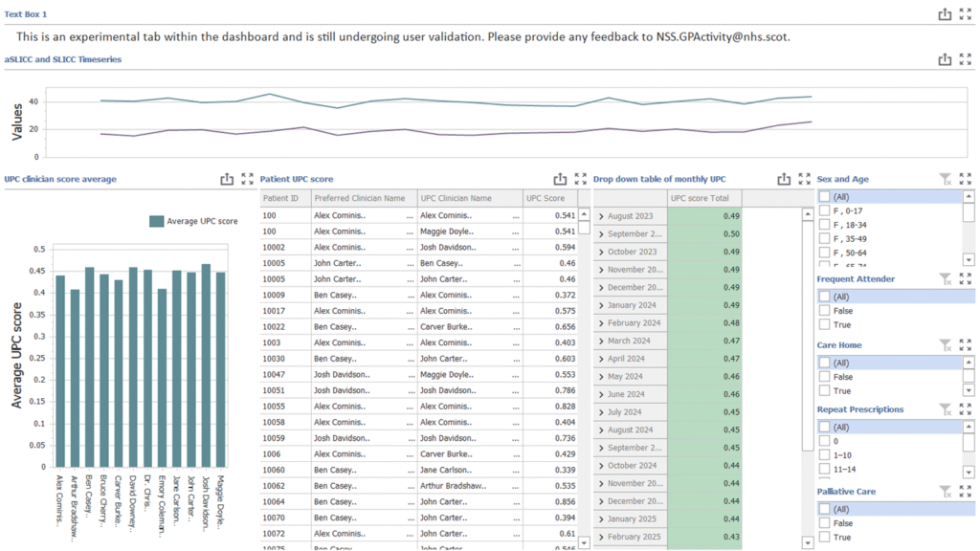Clear the Frequent Attender filter
The image size is (980, 551).
[945, 279]
